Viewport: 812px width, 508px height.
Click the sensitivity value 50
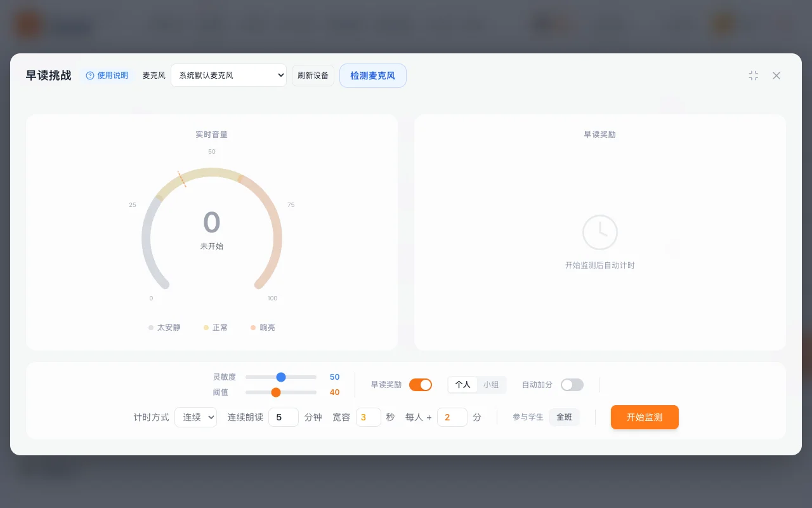click(335, 377)
